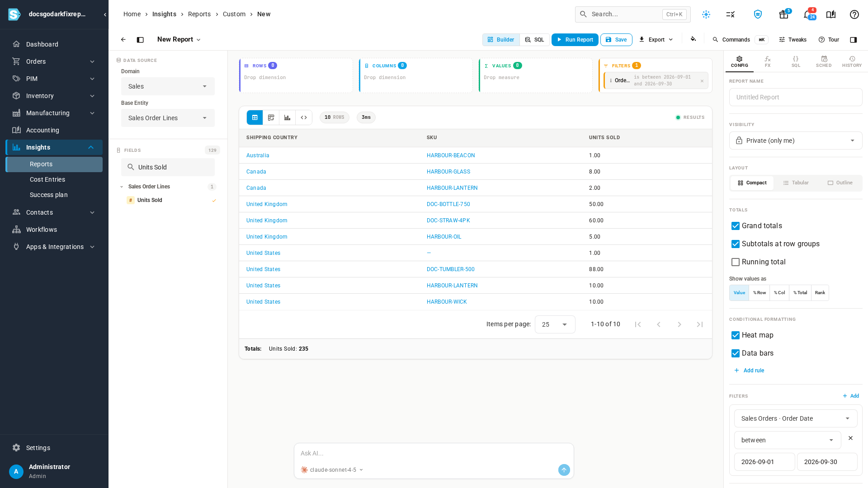Open the Base Entity Sales Order Lines dropdown

(168, 118)
